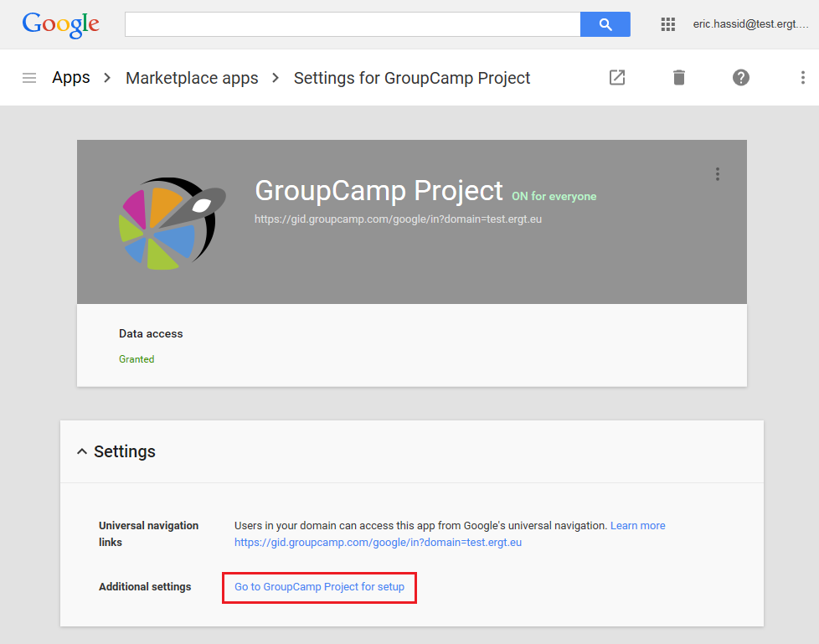Viewport: 819px width, 644px height.
Task: Click the Google search input field
Action: coord(353,24)
